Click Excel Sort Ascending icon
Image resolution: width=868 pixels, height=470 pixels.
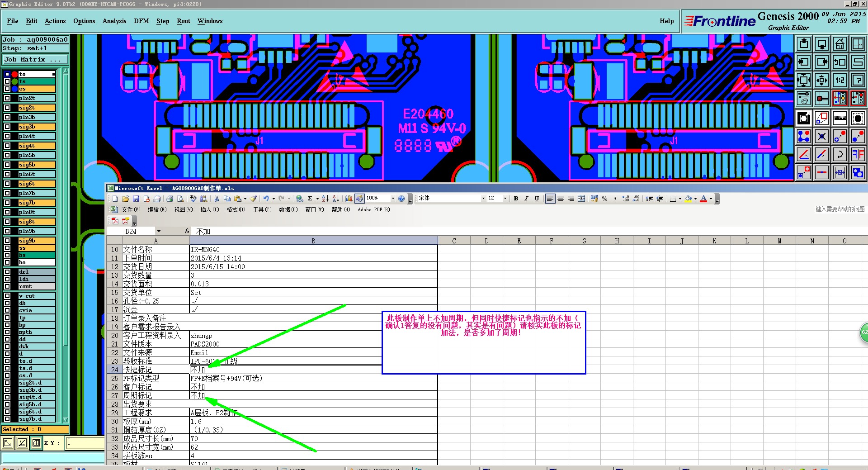click(325, 199)
